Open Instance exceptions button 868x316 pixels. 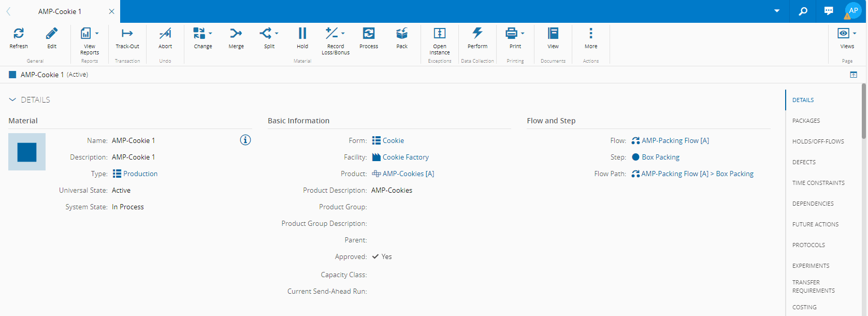[x=440, y=34]
